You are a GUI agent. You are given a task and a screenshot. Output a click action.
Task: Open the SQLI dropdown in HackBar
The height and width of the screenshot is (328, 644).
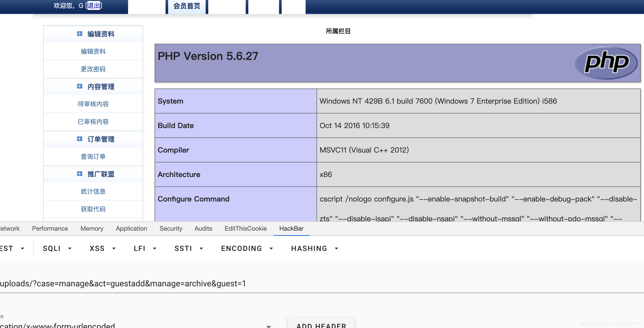pos(57,248)
